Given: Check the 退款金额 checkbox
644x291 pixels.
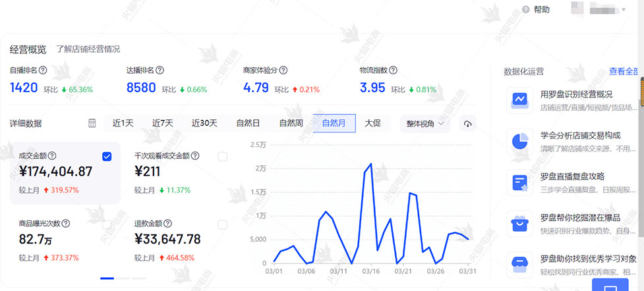Looking at the screenshot, I should tap(222, 224).
